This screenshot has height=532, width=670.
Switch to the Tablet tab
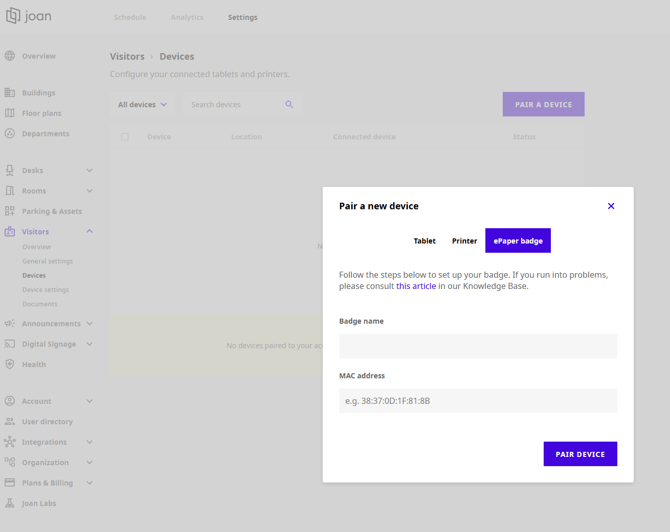(x=424, y=241)
